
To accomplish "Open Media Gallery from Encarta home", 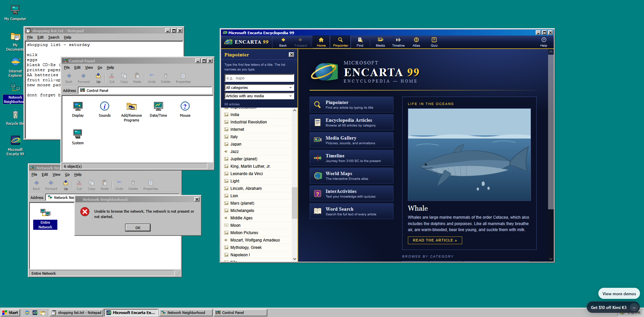I will coord(351,140).
